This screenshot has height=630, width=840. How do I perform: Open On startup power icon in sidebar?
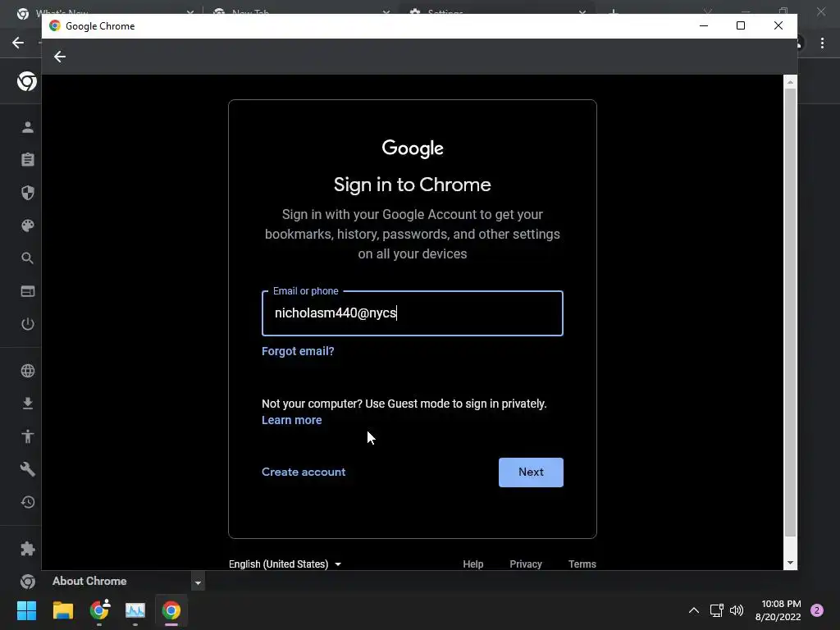coord(28,324)
